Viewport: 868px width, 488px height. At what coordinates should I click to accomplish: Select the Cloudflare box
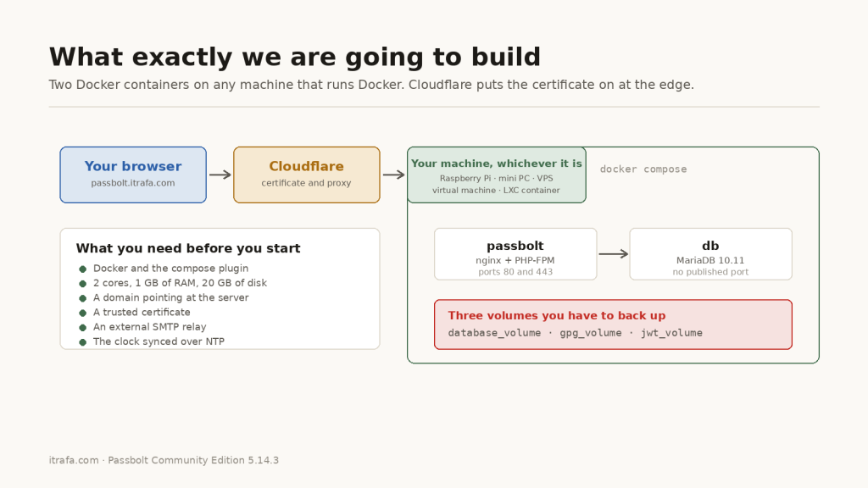[307, 175]
